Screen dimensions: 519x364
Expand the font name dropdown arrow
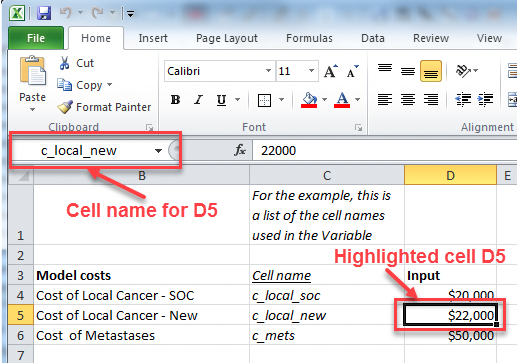click(x=268, y=71)
